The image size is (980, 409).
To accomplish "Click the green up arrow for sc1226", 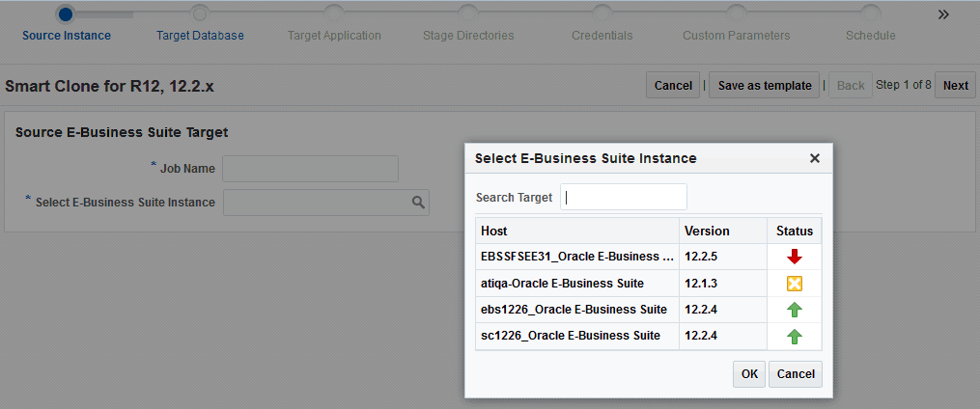I will 795,337.
